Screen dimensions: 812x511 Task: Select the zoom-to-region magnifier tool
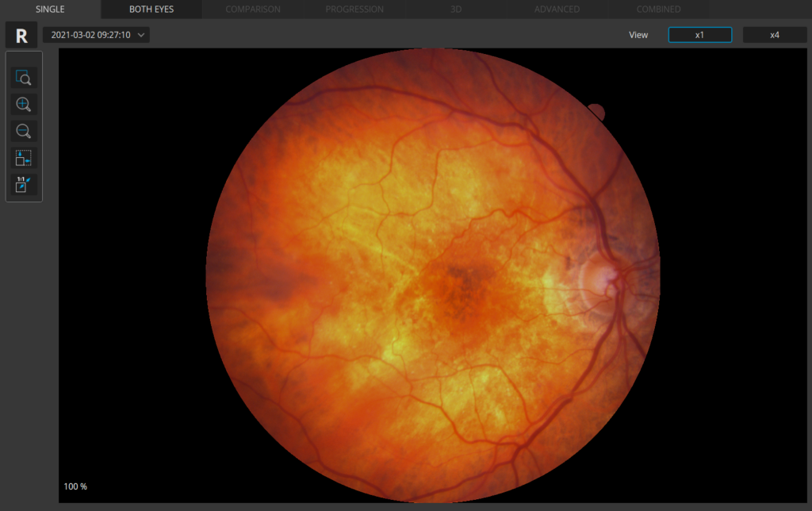(23, 77)
